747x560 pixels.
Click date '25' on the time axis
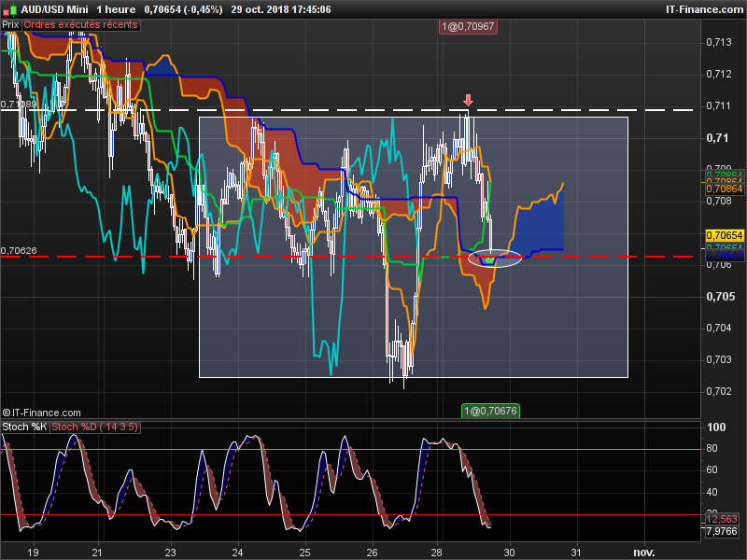pos(304,553)
